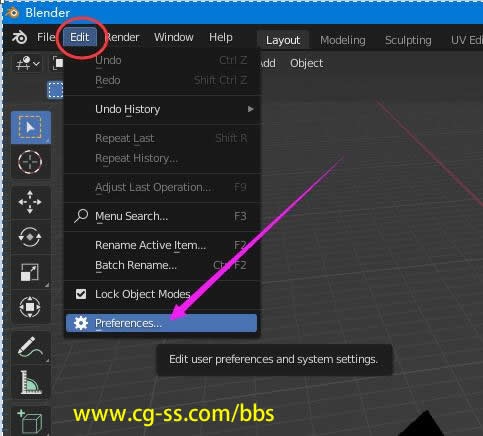This screenshot has width=483, height=436.
Task: Open the editor type dropdown
Action: tap(28, 63)
